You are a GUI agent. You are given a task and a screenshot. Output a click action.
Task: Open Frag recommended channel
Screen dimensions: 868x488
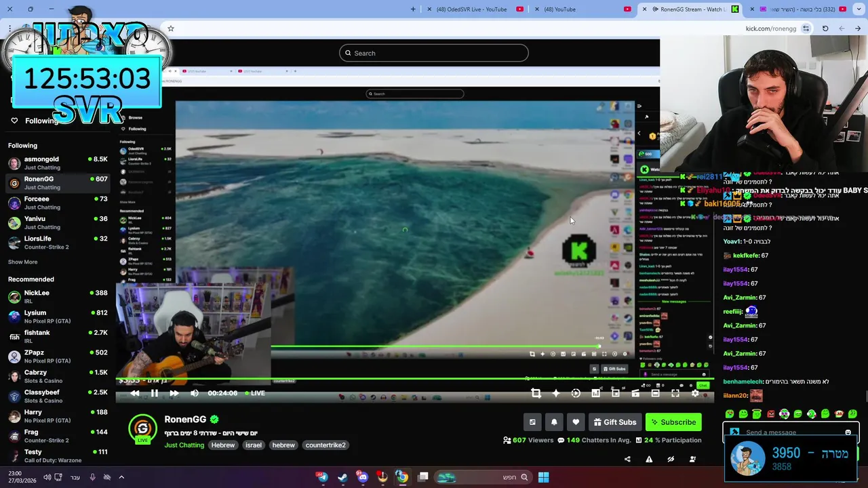[x=58, y=436]
